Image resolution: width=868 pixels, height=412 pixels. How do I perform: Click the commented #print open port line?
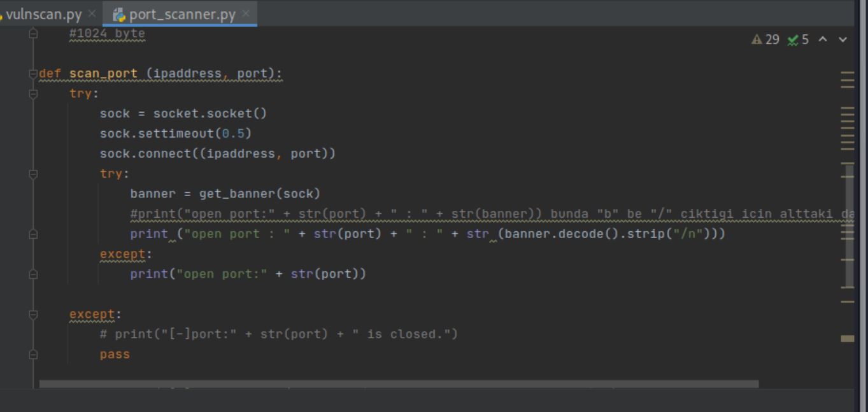492,214
